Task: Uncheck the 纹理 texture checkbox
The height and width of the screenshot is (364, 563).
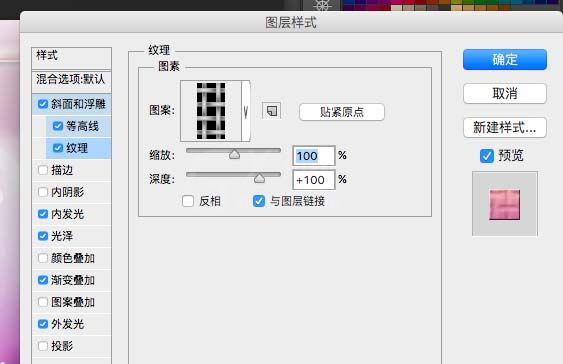Action: (x=57, y=148)
